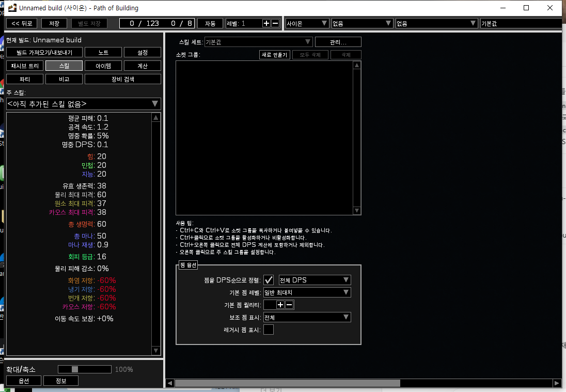
Task: Increase the default gem quality (기본 젬 퀄리티)
Action: click(280, 305)
